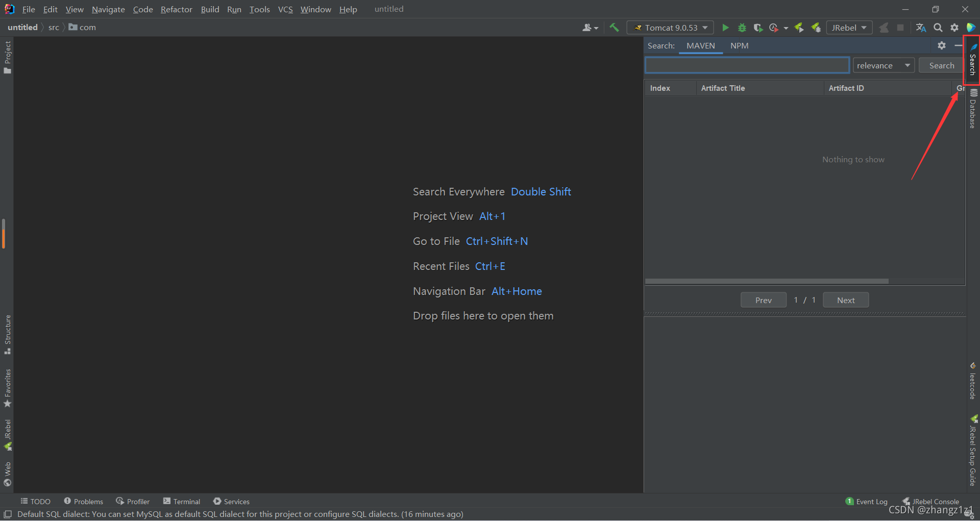Switch to the NPM search tab

tap(739, 46)
